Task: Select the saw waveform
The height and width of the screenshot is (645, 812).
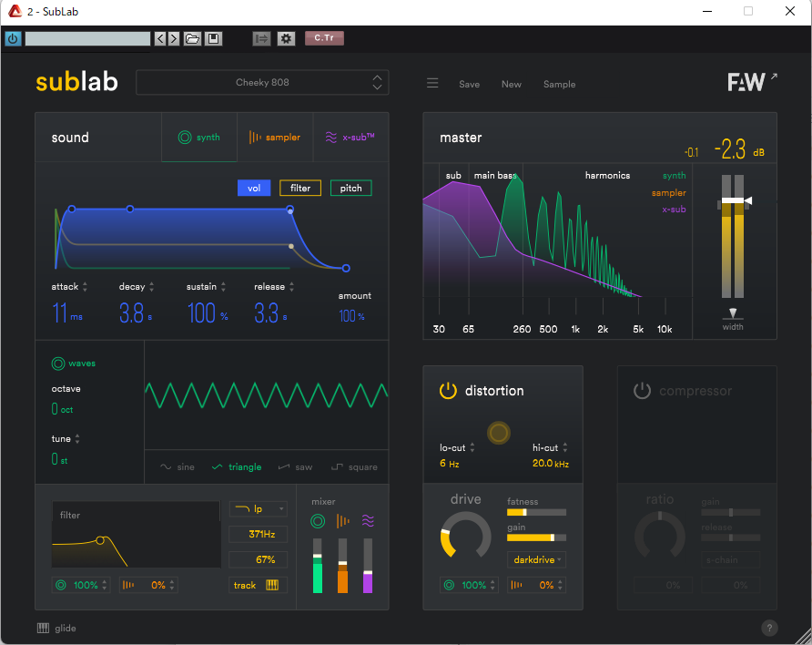Action: click(295, 466)
